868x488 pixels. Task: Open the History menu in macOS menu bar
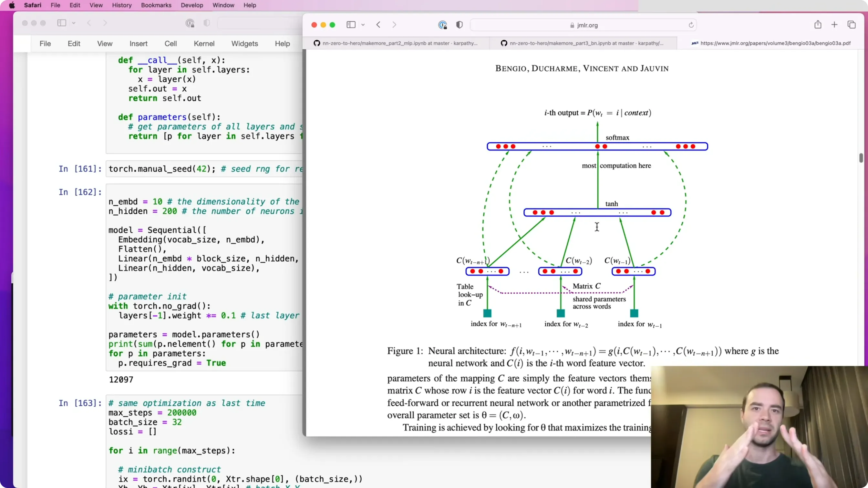[x=122, y=5]
